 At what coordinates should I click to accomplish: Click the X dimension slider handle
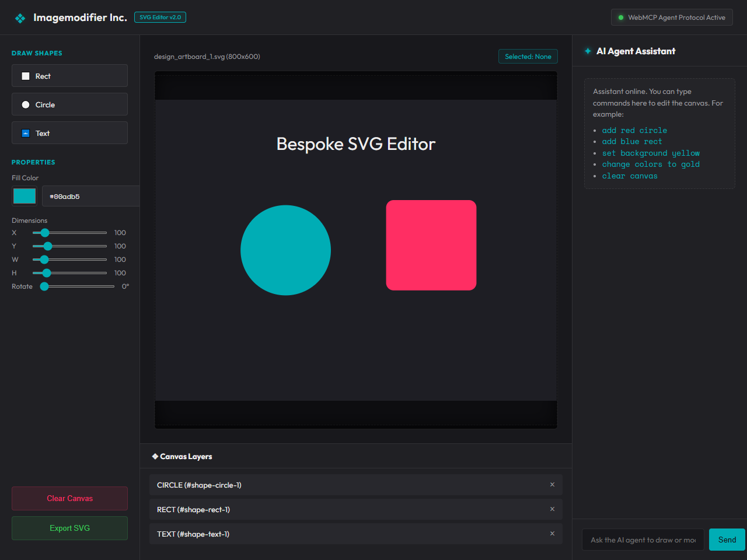tap(45, 233)
